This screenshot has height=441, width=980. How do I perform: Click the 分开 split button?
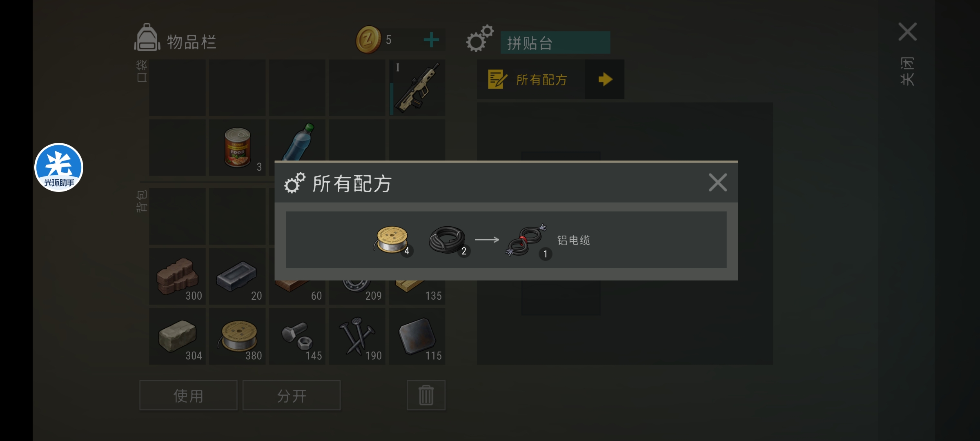(292, 395)
